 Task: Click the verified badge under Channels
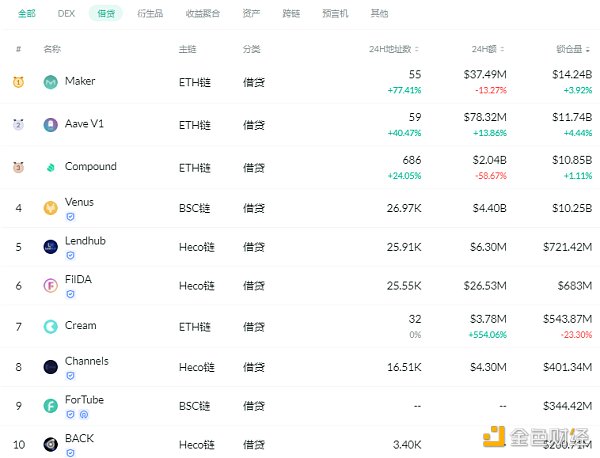tap(70, 375)
